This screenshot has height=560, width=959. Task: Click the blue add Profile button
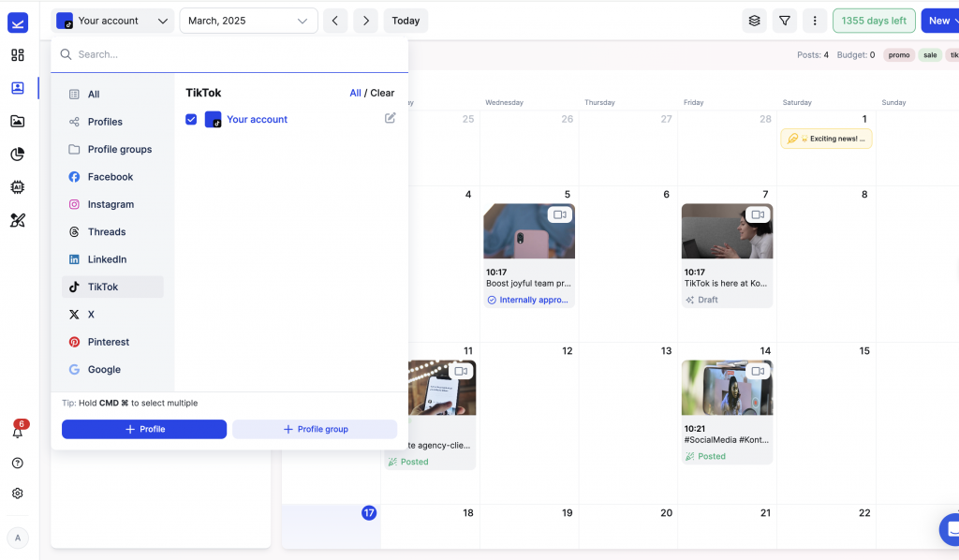click(x=144, y=429)
